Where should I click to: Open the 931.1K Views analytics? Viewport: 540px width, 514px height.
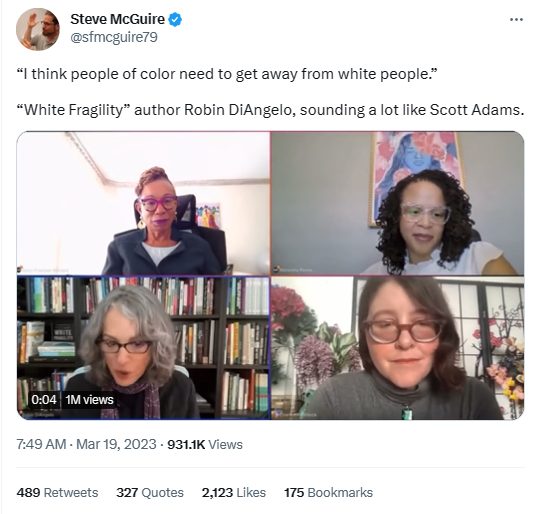point(205,444)
